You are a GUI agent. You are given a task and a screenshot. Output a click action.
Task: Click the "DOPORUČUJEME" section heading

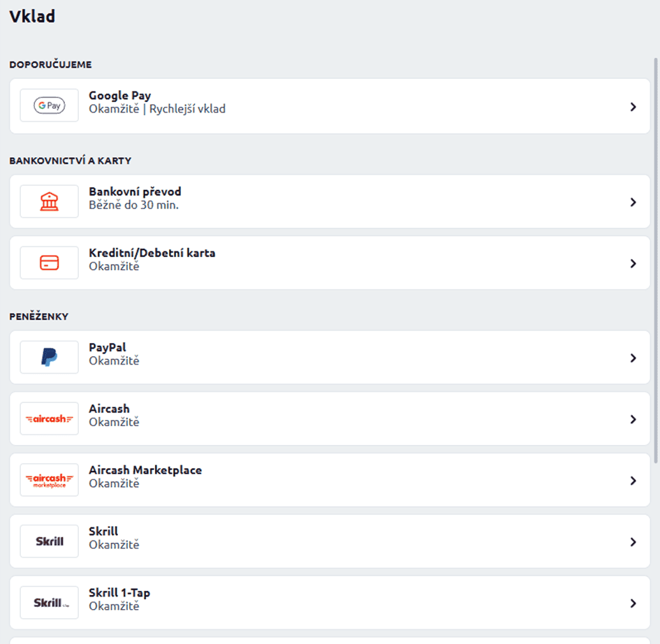[50, 64]
